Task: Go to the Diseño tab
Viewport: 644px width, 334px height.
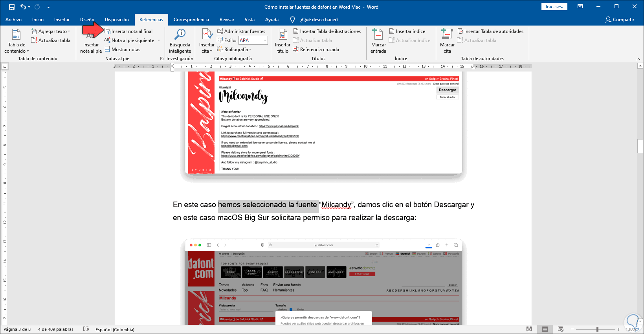Action: coord(87,20)
